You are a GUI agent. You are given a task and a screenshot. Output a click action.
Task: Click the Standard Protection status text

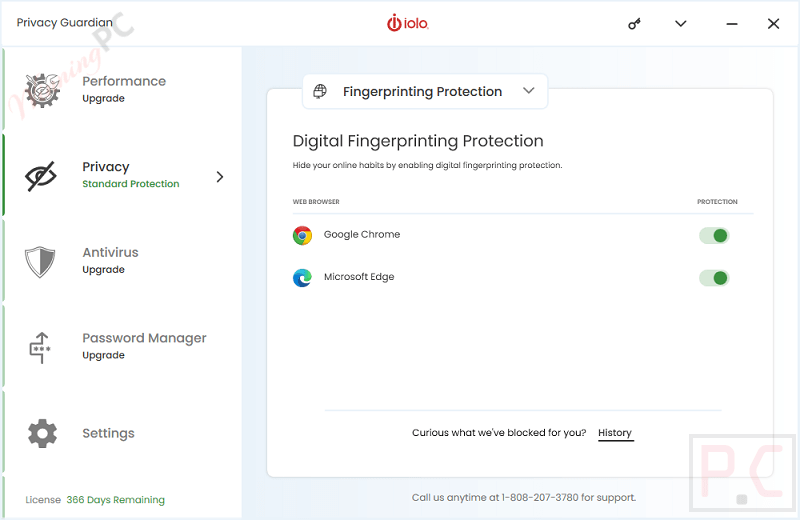(x=131, y=184)
